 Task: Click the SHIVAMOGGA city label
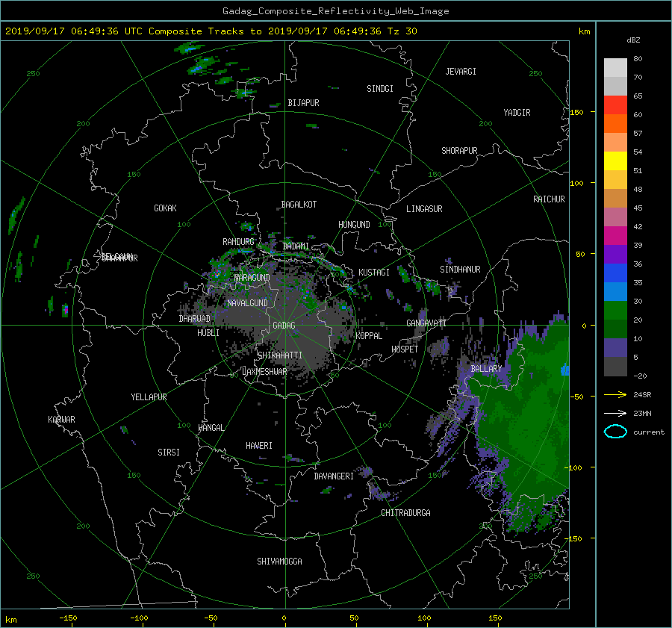click(279, 562)
